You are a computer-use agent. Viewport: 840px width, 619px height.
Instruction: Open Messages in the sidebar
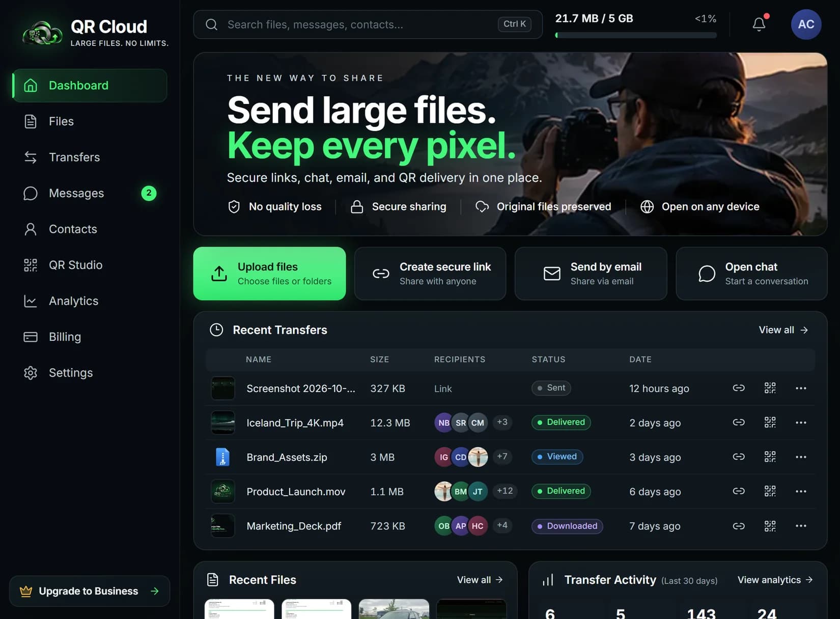(x=90, y=193)
